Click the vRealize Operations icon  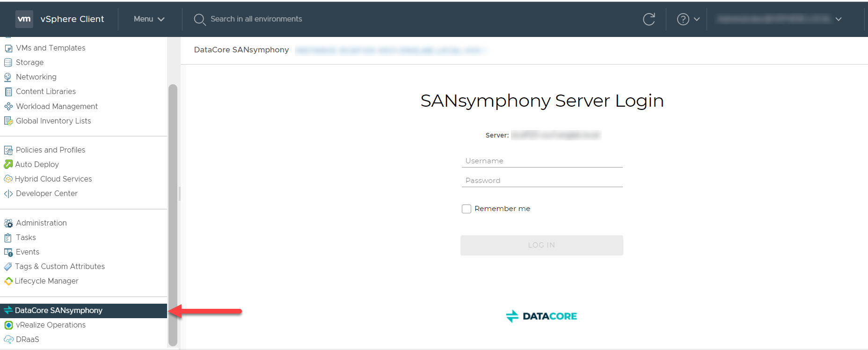click(8, 325)
